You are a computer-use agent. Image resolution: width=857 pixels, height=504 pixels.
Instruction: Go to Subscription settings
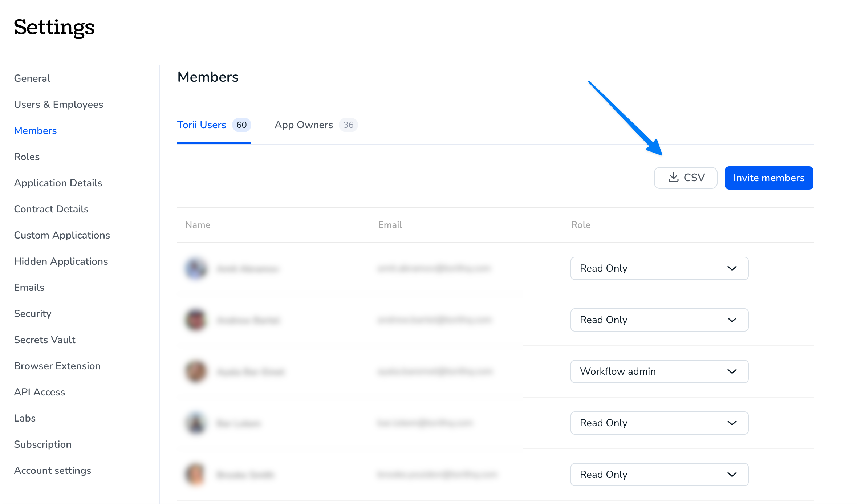[x=42, y=444]
